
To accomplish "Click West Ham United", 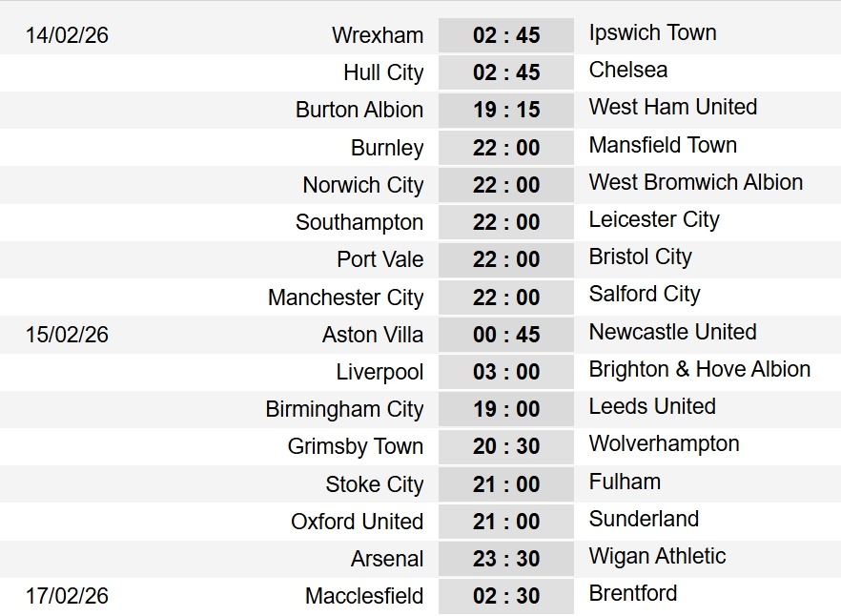I will pyautogui.click(x=672, y=107).
